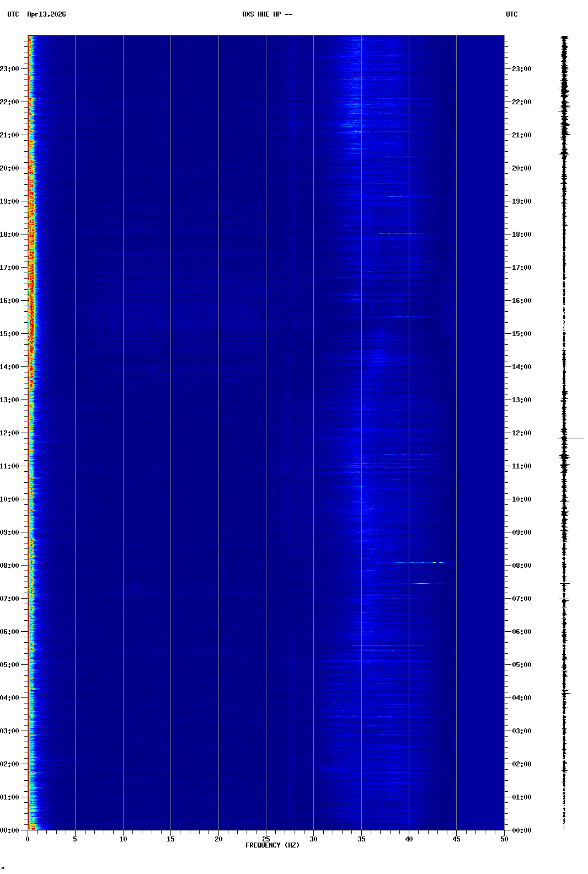Click the 15:00 label on left time axis
The height and width of the screenshot is (874, 588).
pyautogui.click(x=10, y=334)
